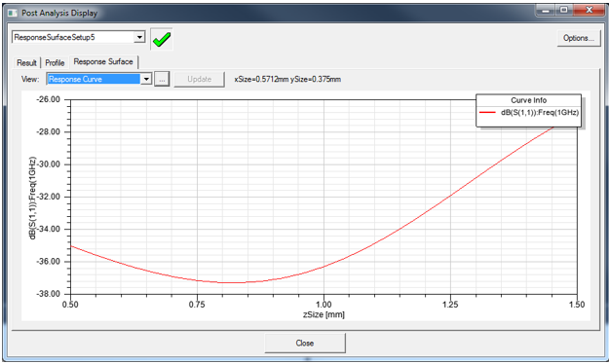Open the ellipsis browse button beside View
The width and height of the screenshot is (609, 364).
click(x=162, y=79)
